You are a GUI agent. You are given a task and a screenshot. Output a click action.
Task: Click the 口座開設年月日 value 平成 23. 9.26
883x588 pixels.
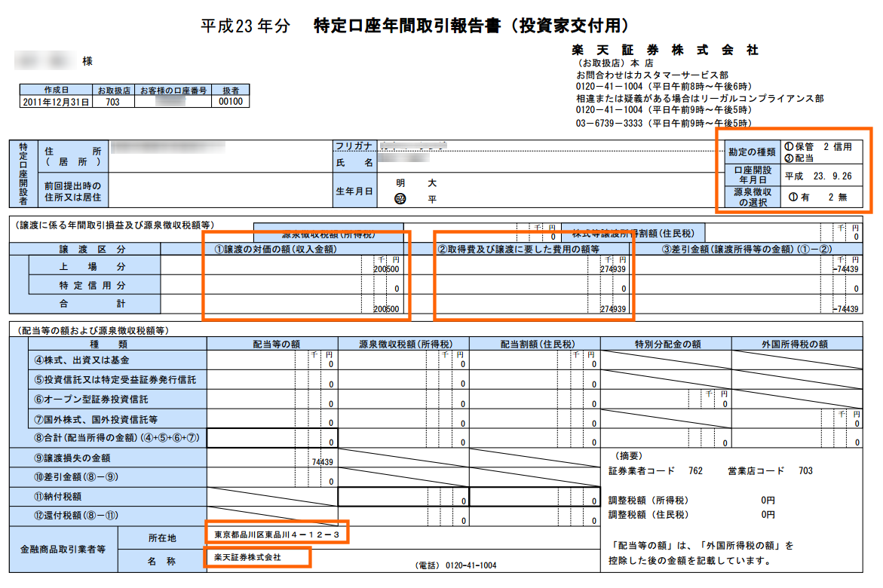coord(818,175)
